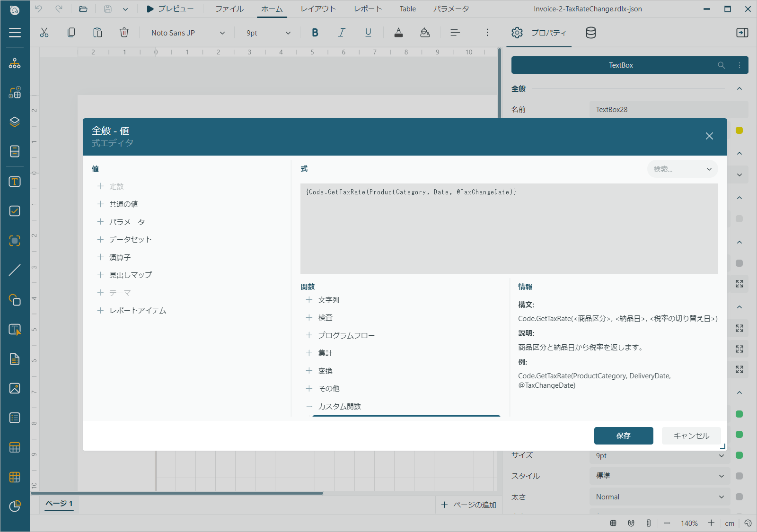
Task: Click the Open folder icon
Action: click(x=83, y=9)
